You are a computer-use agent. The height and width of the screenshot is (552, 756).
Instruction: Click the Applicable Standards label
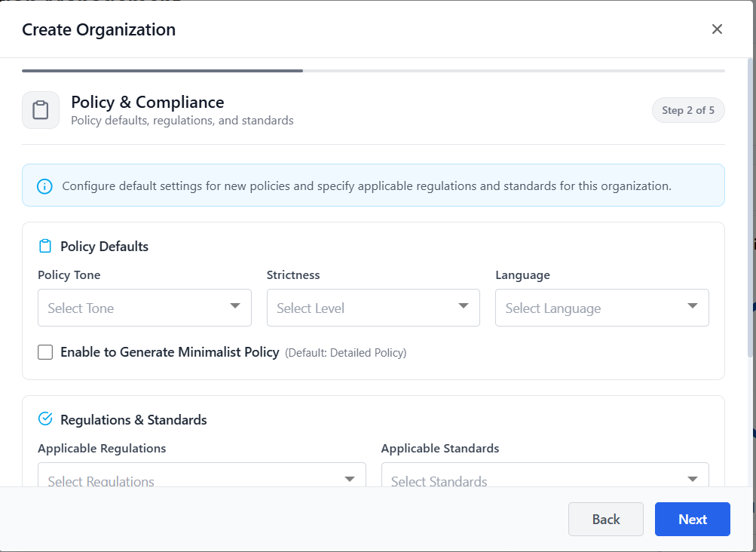pos(440,448)
